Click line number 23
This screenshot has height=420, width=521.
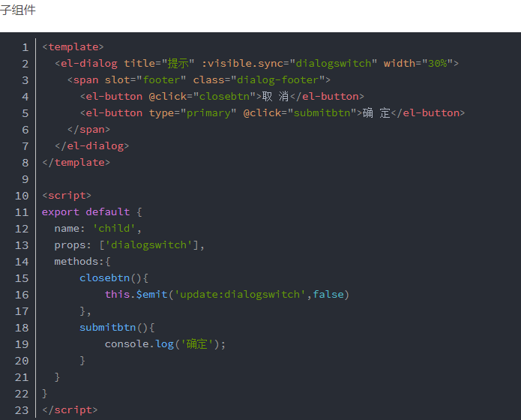pos(22,410)
